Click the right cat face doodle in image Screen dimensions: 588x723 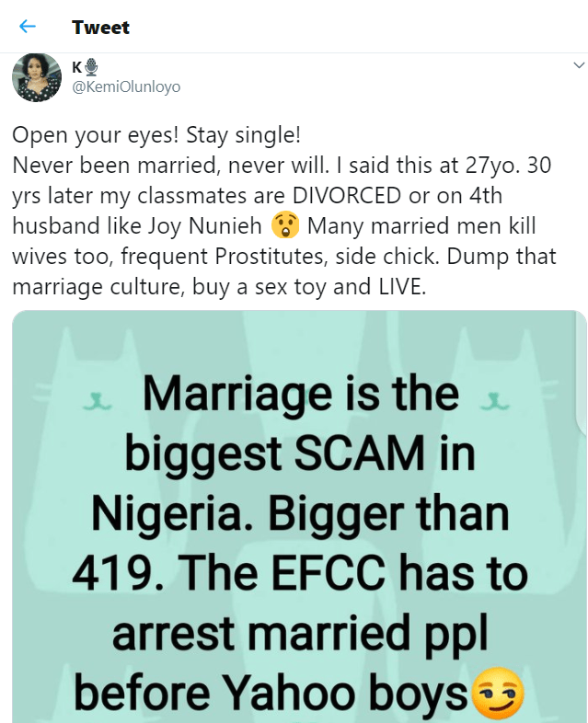pos(495,401)
